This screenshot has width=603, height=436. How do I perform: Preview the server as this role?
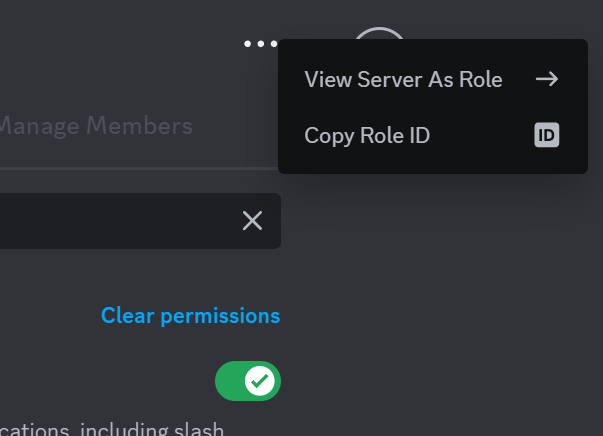(x=403, y=79)
